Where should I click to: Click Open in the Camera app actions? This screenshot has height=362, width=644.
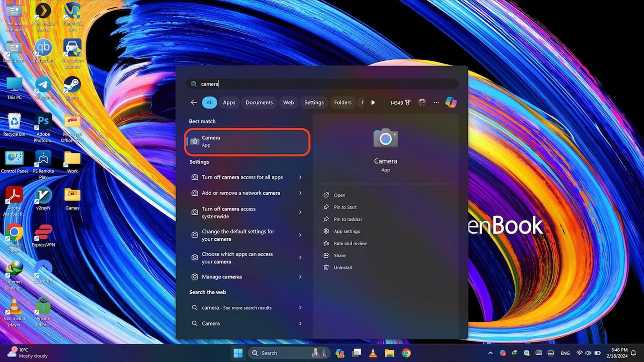pyautogui.click(x=339, y=195)
